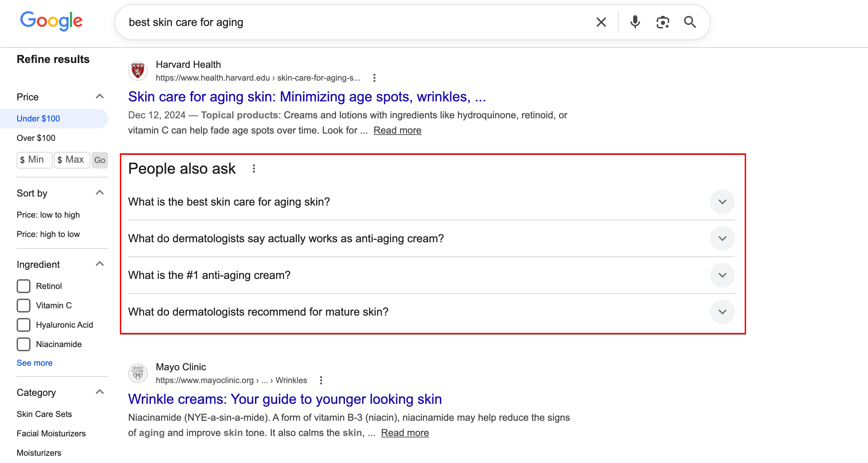Check the Retinol ingredient filter
The width and height of the screenshot is (868, 463).
pos(23,286)
